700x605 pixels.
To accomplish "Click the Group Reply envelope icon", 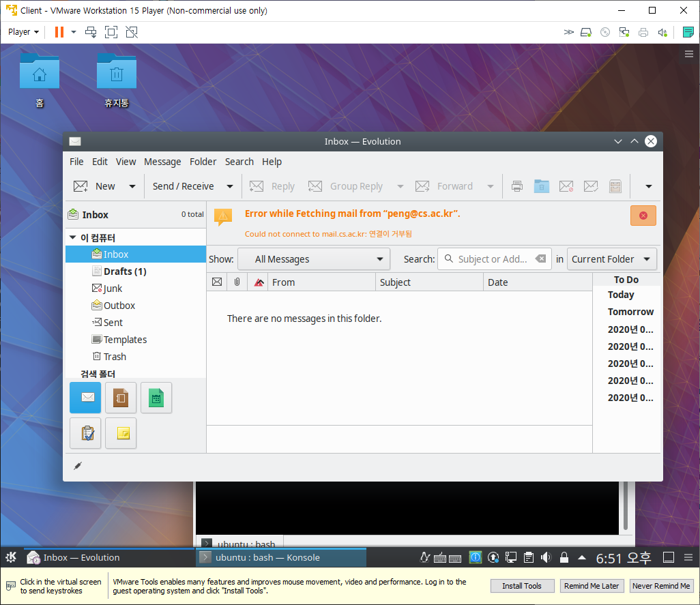I will coord(315,186).
